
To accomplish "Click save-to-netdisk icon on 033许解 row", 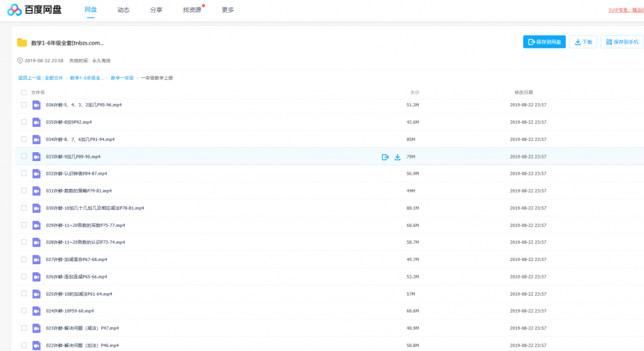I will 385,157.
